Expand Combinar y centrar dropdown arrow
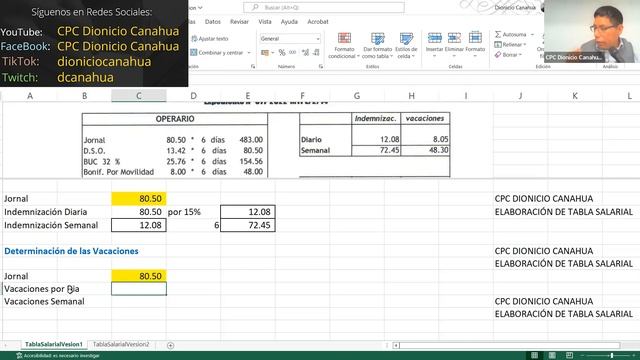The width and height of the screenshot is (640, 360). (x=249, y=53)
